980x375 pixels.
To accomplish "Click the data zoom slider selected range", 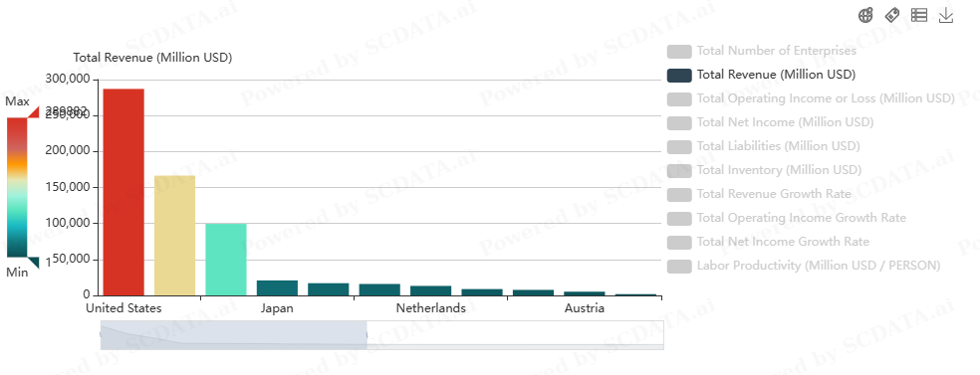I will pos(234,335).
